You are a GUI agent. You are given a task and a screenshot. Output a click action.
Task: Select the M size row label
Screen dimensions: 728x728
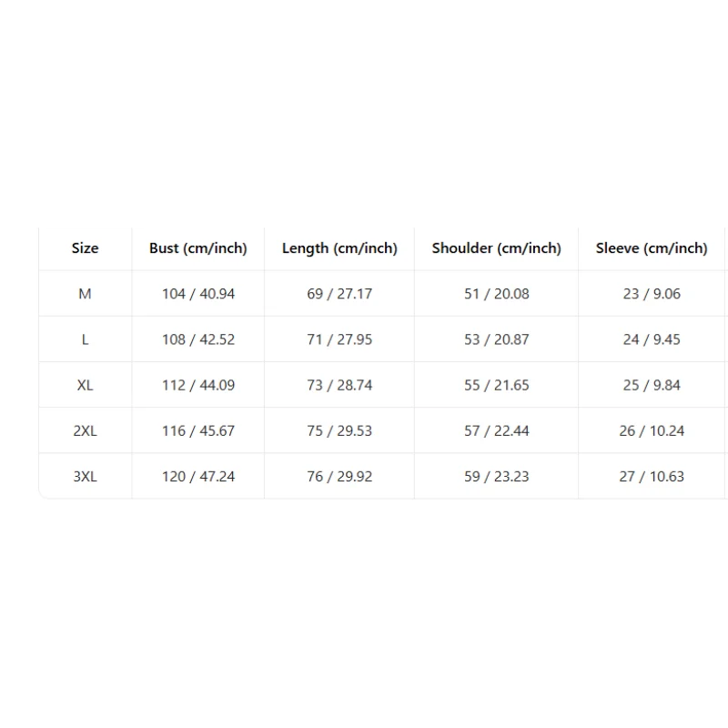(85, 294)
